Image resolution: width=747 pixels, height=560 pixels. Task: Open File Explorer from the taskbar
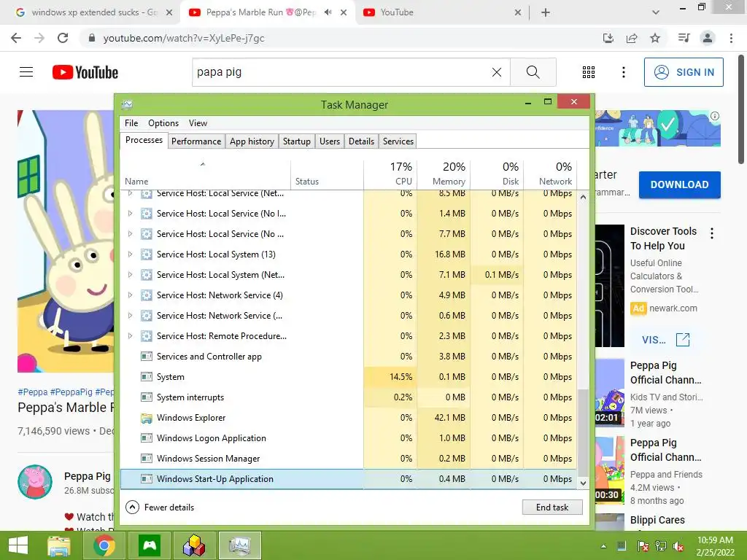tap(59, 545)
